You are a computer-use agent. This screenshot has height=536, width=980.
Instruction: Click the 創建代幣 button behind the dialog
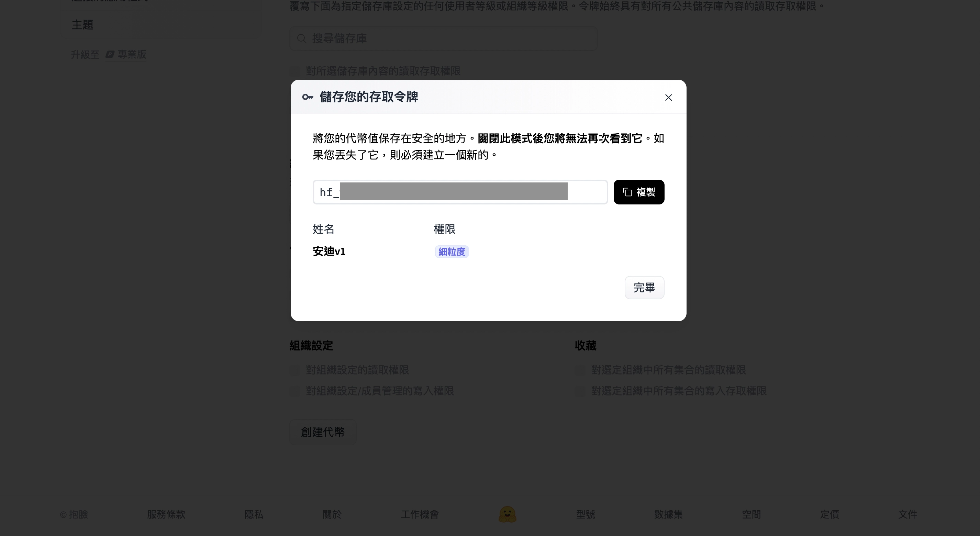[x=323, y=432]
